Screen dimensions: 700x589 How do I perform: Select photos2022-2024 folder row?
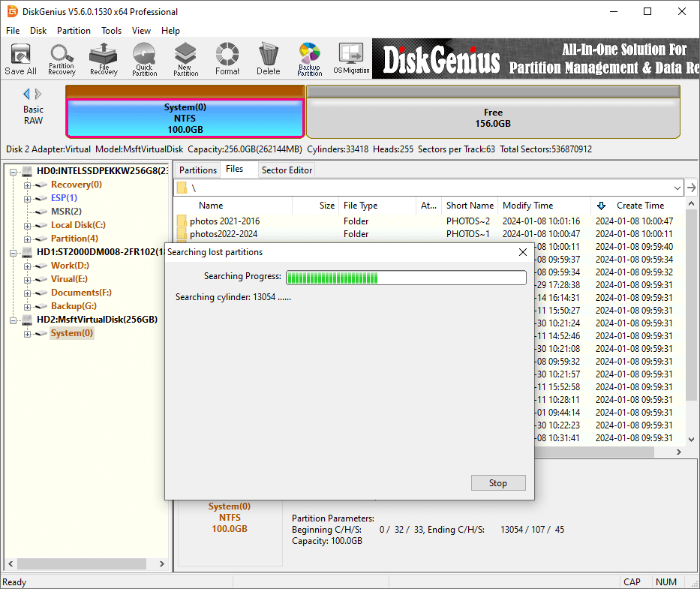pos(429,233)
